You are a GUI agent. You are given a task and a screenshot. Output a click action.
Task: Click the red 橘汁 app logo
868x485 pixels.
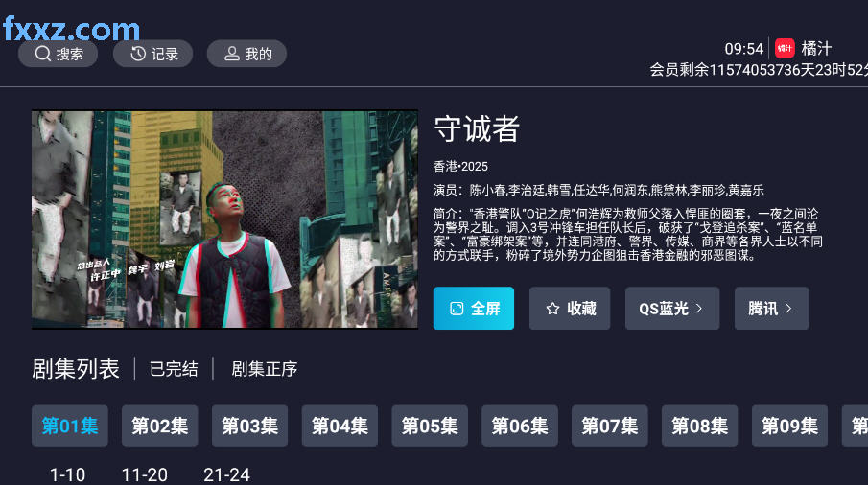785,48
